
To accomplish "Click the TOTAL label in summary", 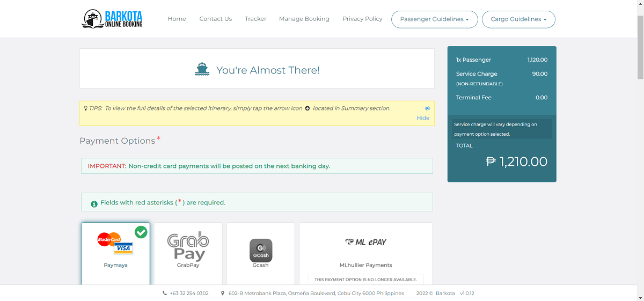I will pos(464,145).
